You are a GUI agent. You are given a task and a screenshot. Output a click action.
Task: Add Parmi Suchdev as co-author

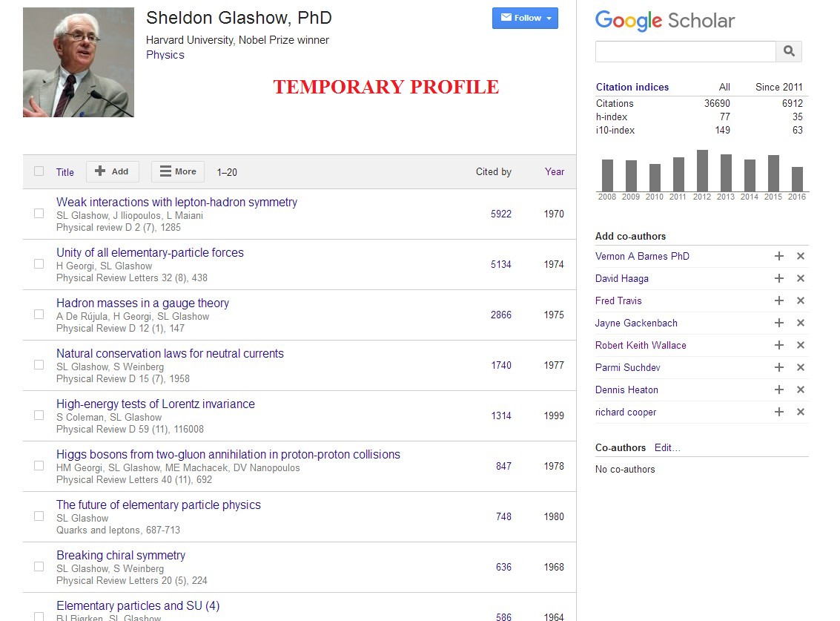point(779,367)
